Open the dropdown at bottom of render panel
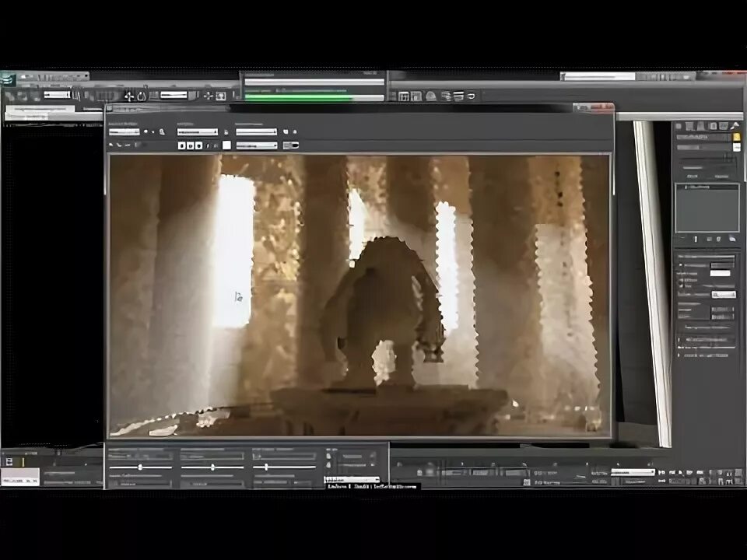The width and height of the screenshot is (747, 560). coord(352,480)
